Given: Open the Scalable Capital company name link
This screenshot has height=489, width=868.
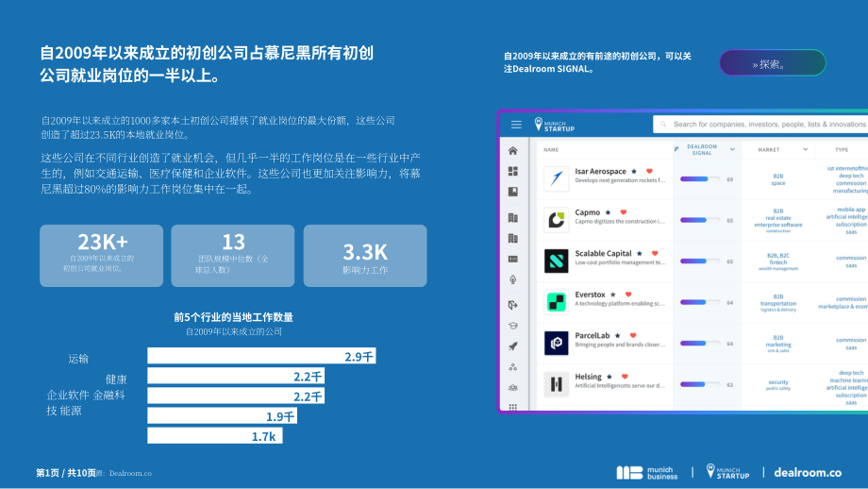Looking at the screenshot, I should point(603,254).
